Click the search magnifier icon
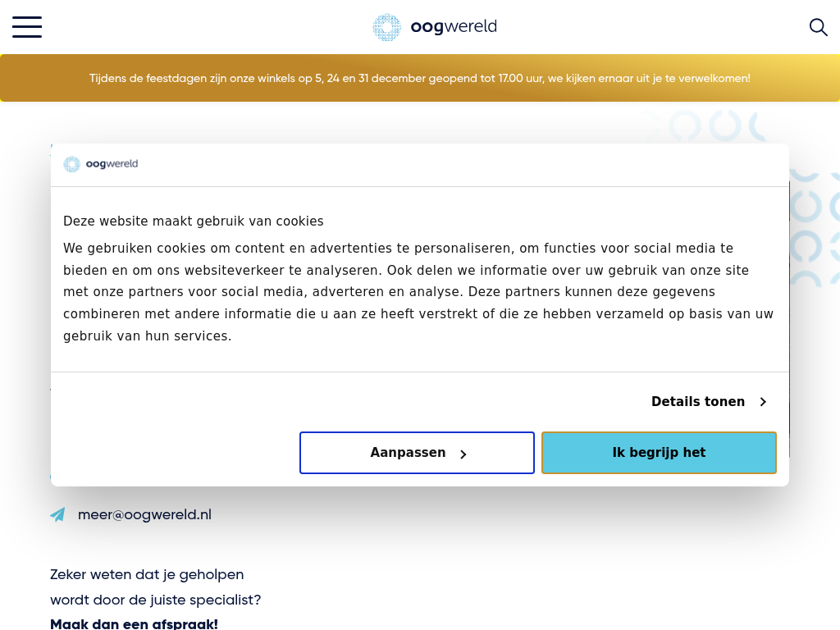This screenshot has width=840, height=630. point(818,27)
